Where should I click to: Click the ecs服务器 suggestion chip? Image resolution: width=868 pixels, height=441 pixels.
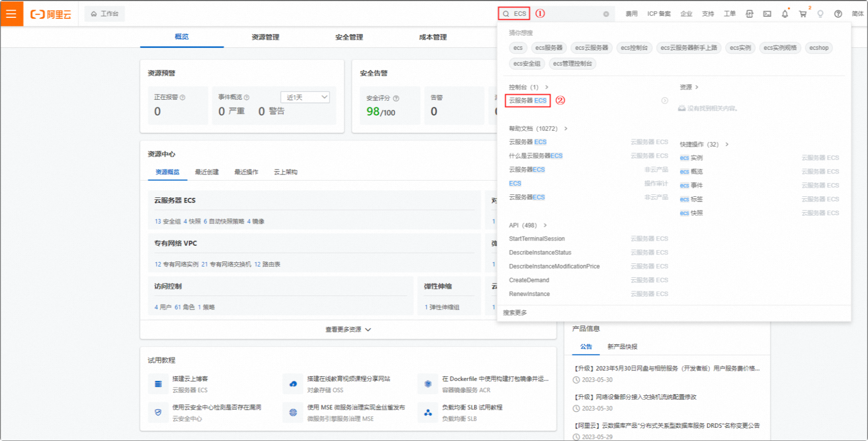pos(549,48)
